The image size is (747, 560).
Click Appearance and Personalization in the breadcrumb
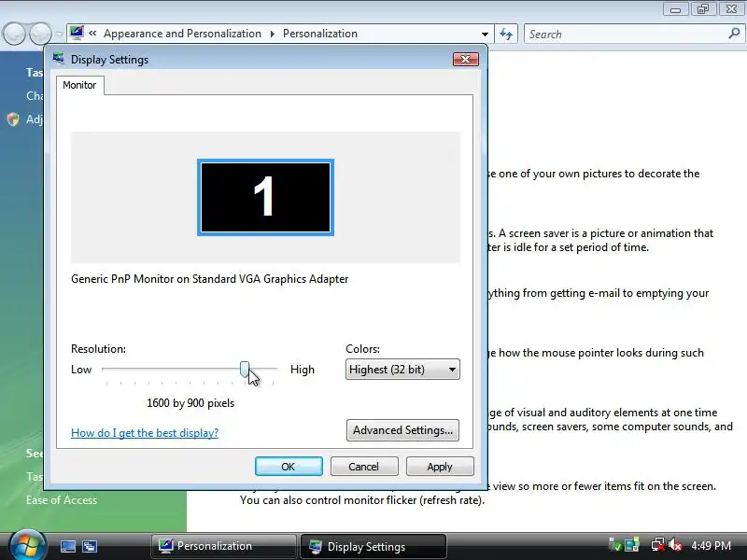point(182,34)
